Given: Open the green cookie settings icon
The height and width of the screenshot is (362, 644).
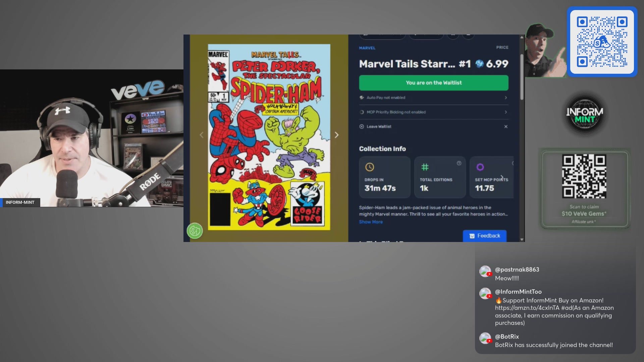Looking at the screenshot, I should click(195, 231).
